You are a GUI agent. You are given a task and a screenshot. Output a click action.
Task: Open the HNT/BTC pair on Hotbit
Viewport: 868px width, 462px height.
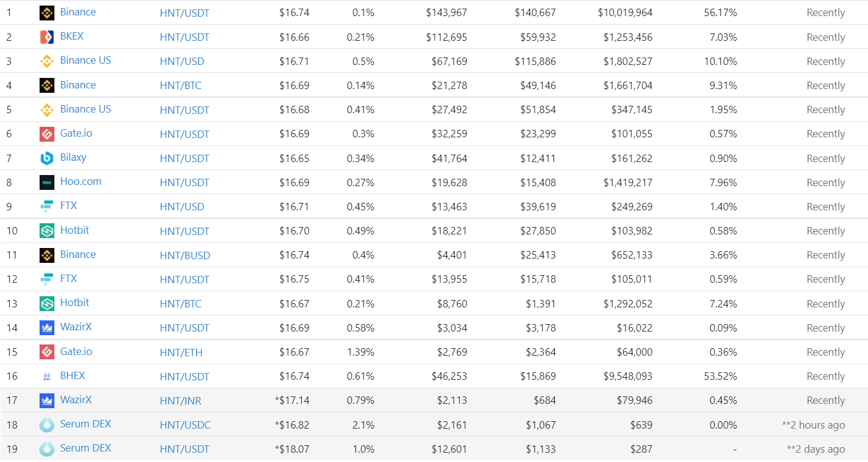pos(181,304)
